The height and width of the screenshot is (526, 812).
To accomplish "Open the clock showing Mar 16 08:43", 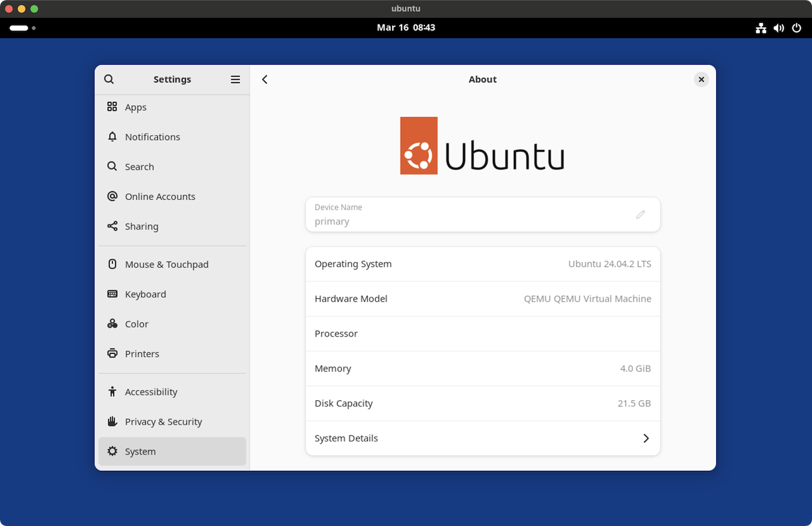I will (x=406, y=28).
